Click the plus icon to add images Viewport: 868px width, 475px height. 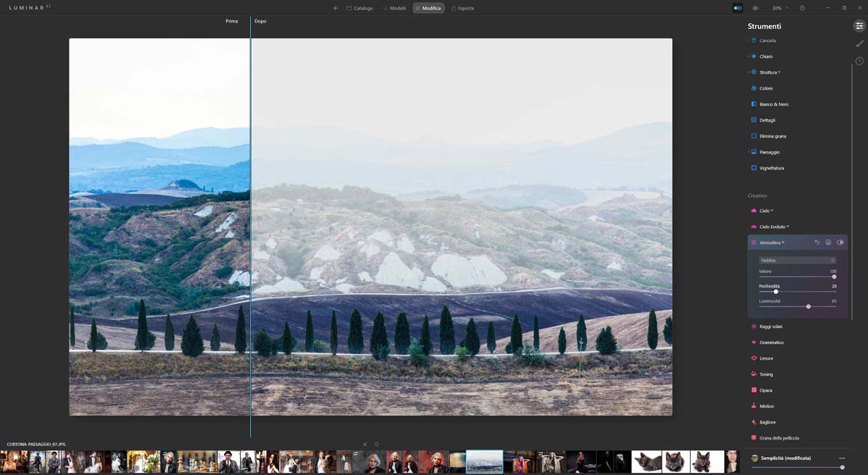[335, 8]
